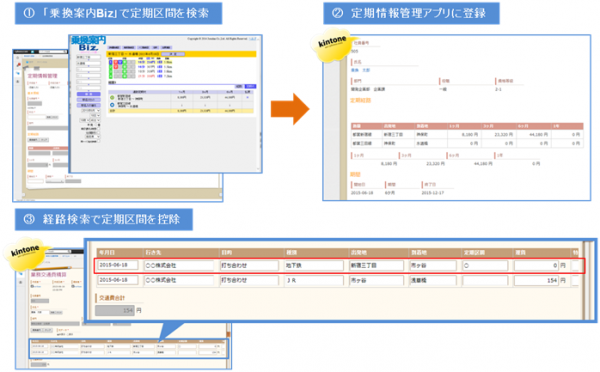Viewport: 600px width, 372px height.
Task: Click the 打ち合わせ purpose field in 地下鉄 row
Action: click(x=249, y=265)
